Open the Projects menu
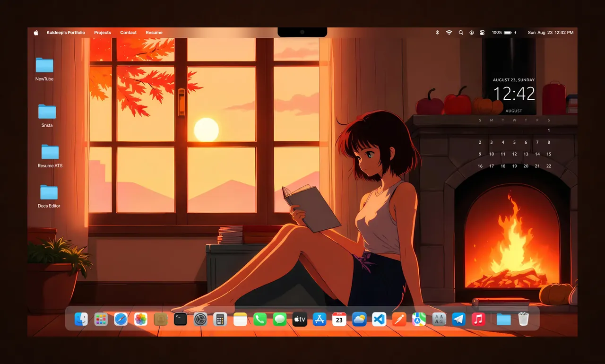 [x=103, y=33]
